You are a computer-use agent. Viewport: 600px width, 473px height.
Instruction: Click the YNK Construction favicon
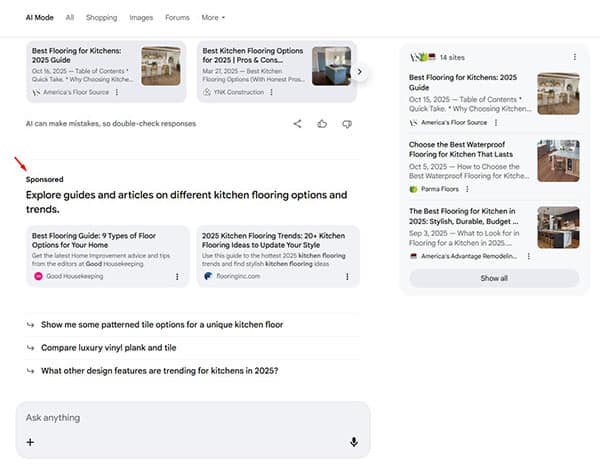pyautogui.click(x=207, y=92)
